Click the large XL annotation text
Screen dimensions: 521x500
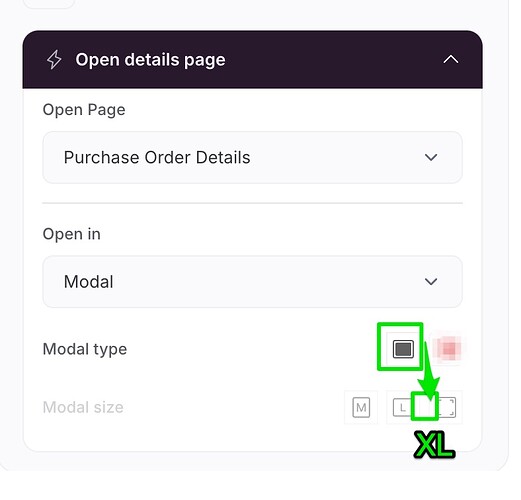(434, 445)
